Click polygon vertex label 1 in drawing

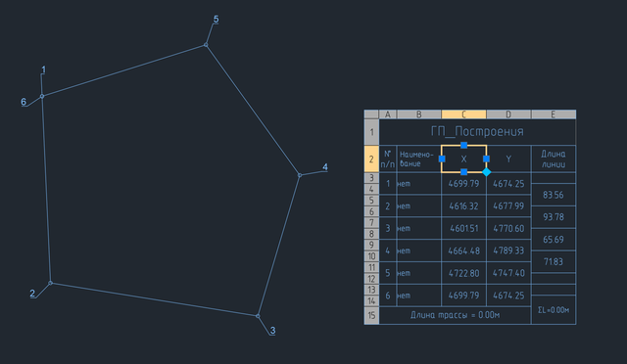click(43, 69)
